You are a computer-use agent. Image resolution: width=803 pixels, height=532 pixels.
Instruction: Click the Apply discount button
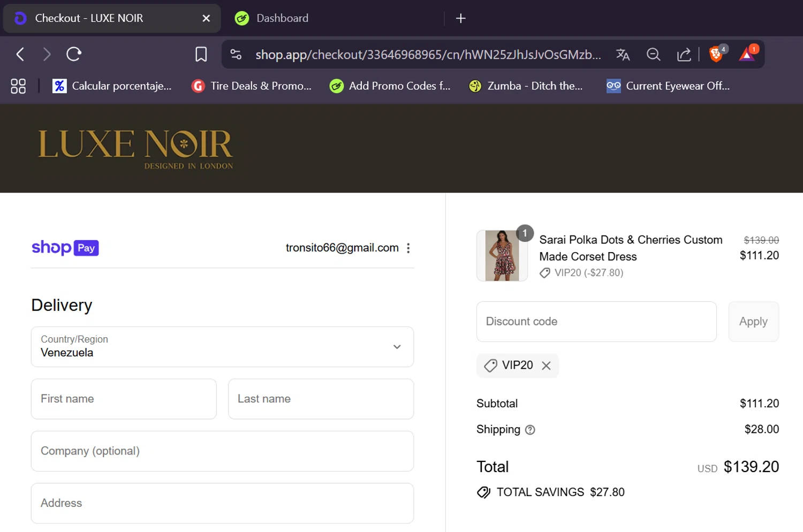click(x=753, y=322)
